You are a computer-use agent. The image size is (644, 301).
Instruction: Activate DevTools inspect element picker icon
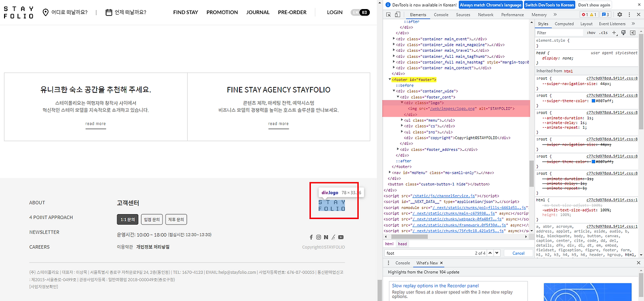(389, 15)
